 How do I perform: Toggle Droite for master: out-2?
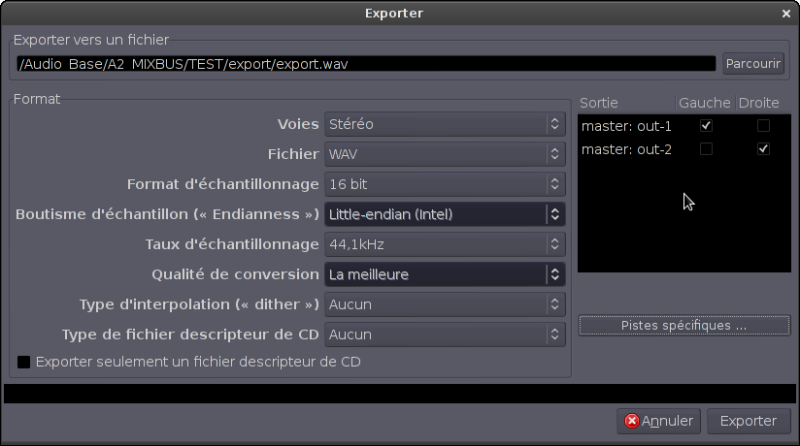tap(763, 149)
